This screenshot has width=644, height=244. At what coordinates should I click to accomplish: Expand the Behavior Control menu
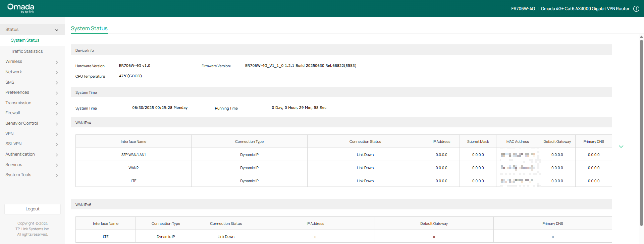(x=32, y=123)
